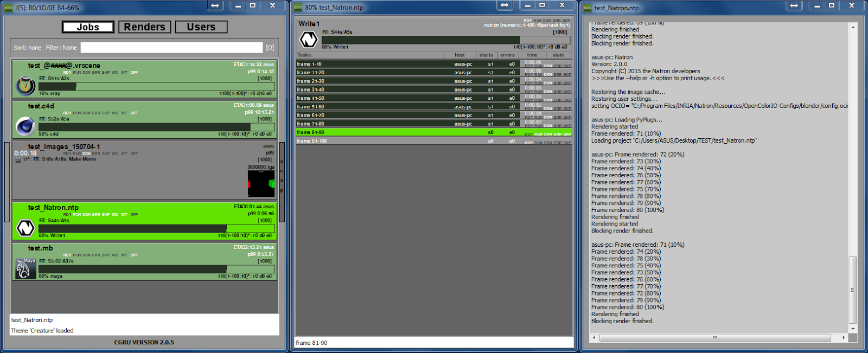Click log line 'Version: 2.0.0'
Screen dimensions: 868x353
[609, 64]
